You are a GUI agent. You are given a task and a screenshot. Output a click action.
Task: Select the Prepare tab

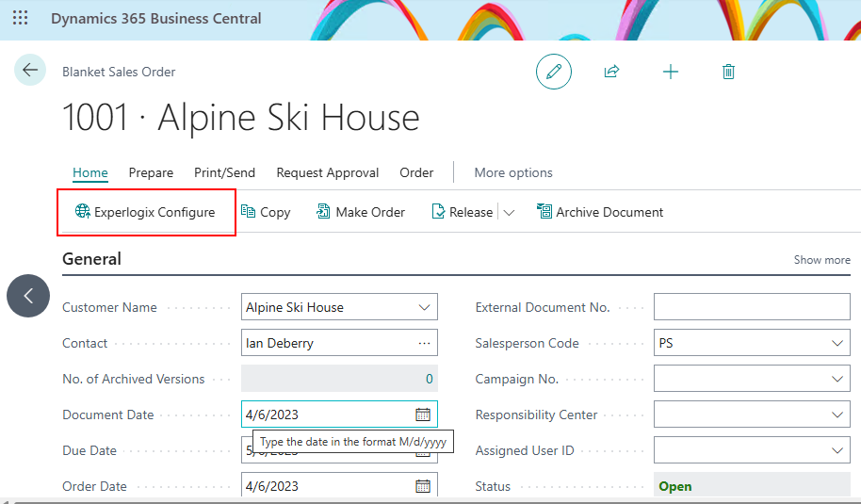coord(151,172)
